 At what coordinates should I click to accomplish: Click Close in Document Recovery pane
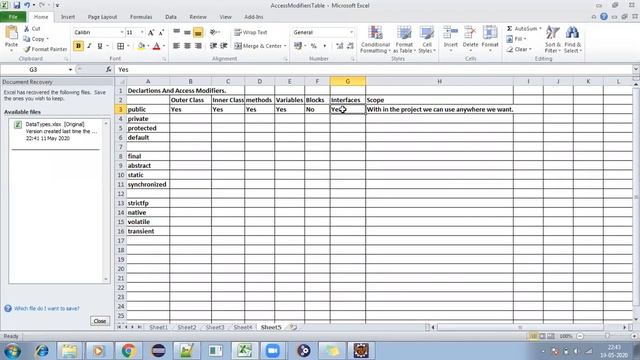pyautogui.click(x=100, y=321)
